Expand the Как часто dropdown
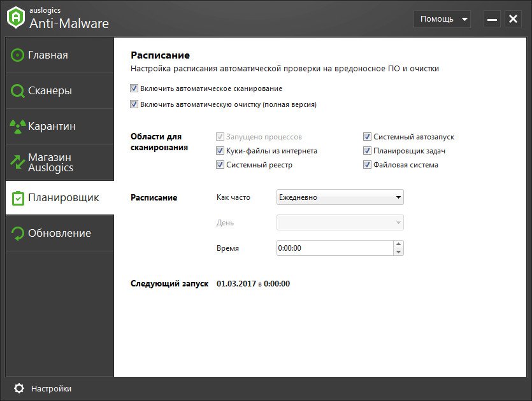This screenshot has height=401, width=532. click(x=340, y=197)
